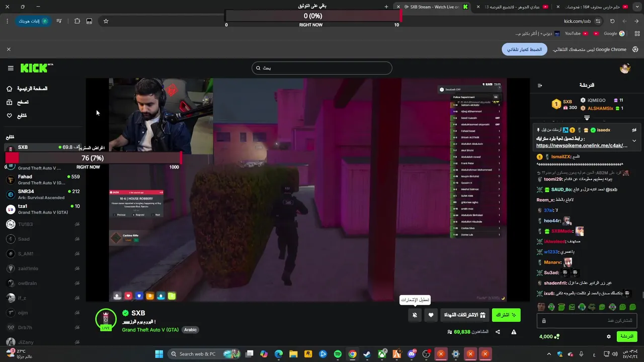Open Discord from the taskbar

point(412,354)
